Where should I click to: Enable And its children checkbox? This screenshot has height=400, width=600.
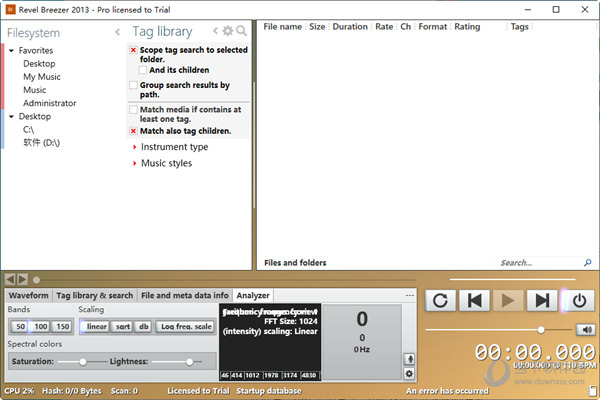click(x=142, y=70)
